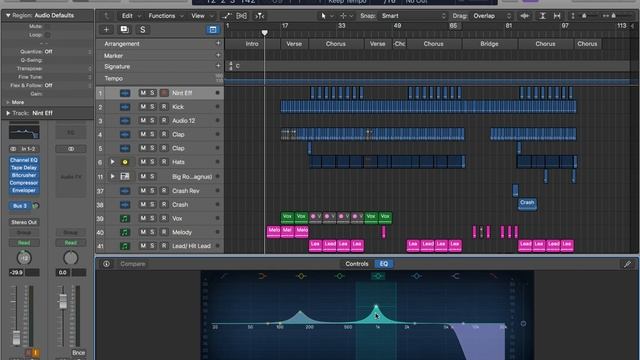The height and width of the screenshot is (360, 640).
Task: Click the stereo input format icon In 1-2
Action: (13, 149)
